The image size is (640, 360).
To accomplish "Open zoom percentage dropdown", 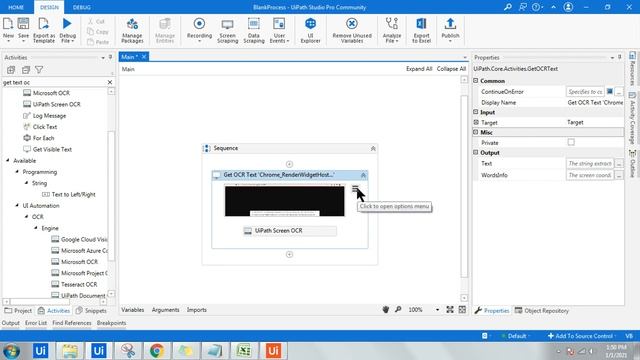I will point(437,310).
